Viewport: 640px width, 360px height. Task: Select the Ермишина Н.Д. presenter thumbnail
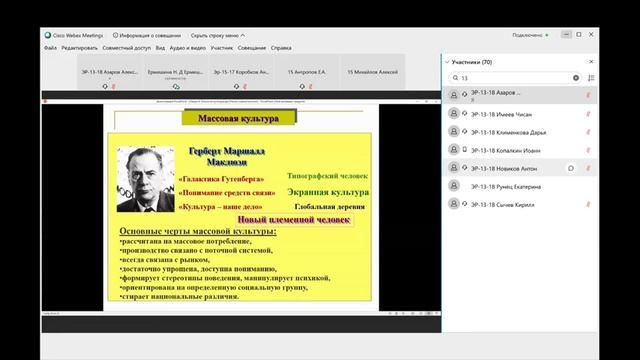tap(176, 72)
